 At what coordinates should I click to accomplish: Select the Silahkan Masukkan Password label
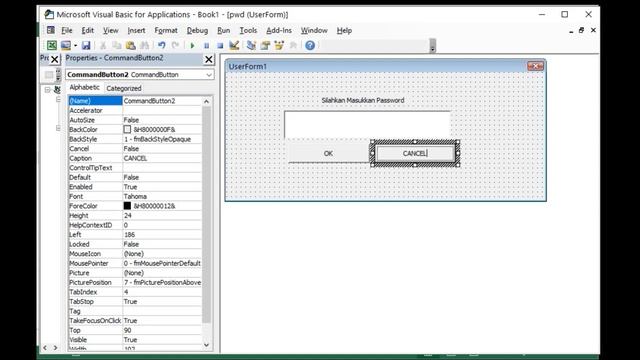(362, 100)
